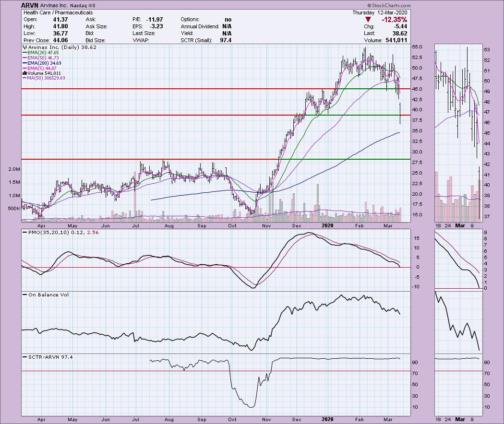
Task: Click the Last label in the header
Action: 369,34
